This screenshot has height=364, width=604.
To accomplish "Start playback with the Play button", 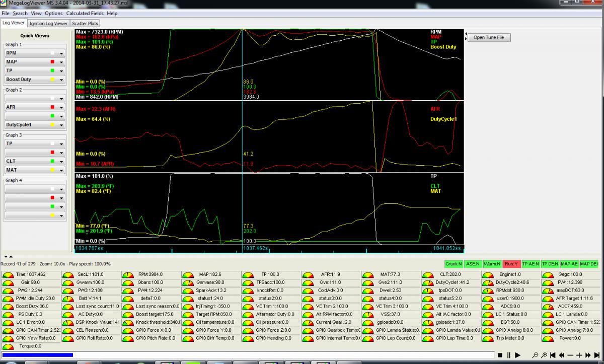I will tap(518, 355).
